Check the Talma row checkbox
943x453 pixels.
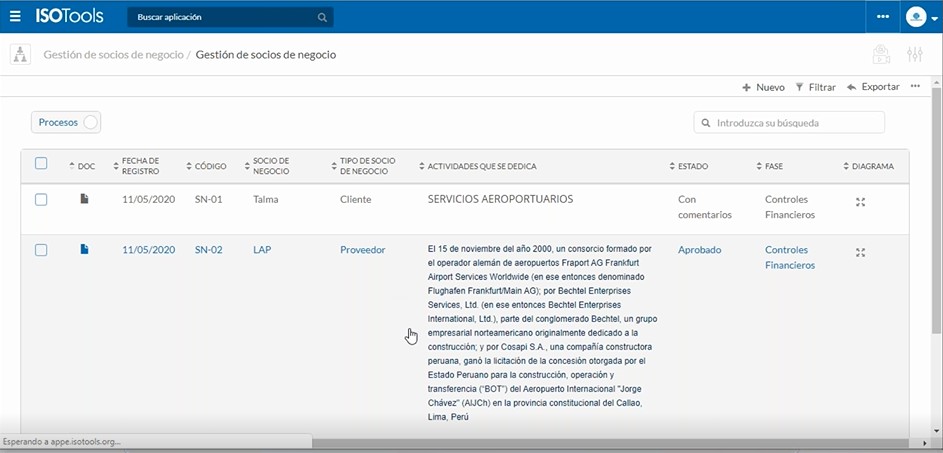[x=41, y=200]
